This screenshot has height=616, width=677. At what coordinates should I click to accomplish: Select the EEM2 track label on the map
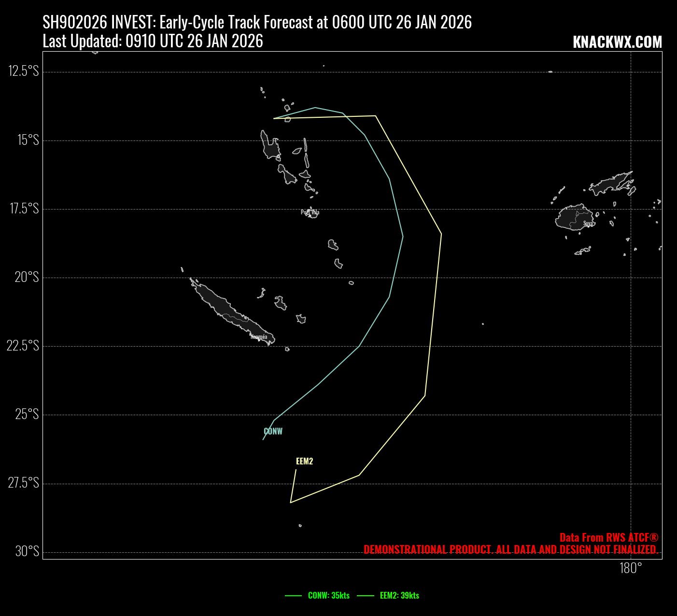point(304,462)
